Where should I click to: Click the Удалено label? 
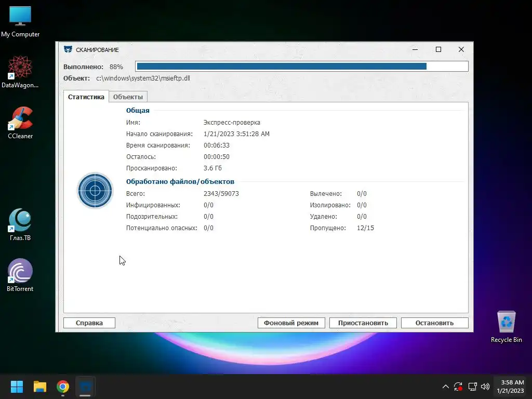(323, 217)
